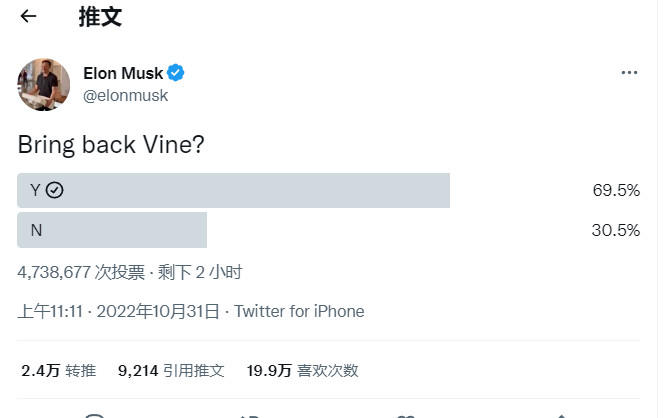663x418 pixels.
Task: Click the like heart icon at bottom
Action: [x=406, y=416]
